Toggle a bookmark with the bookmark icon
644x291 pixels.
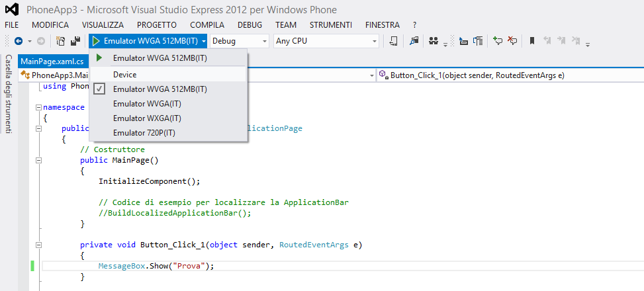click(532, 41)
